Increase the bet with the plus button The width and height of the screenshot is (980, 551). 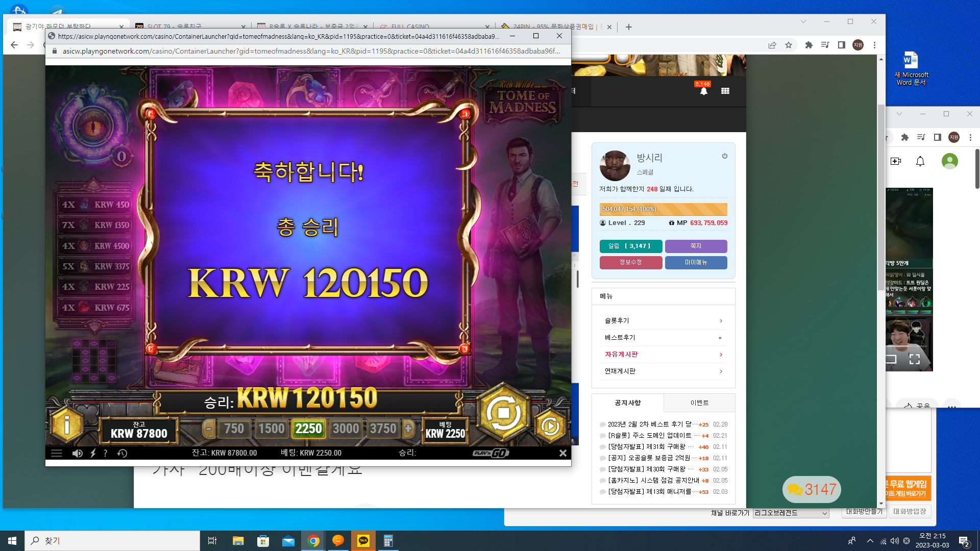pyautogui.click(x=408, y=429)
